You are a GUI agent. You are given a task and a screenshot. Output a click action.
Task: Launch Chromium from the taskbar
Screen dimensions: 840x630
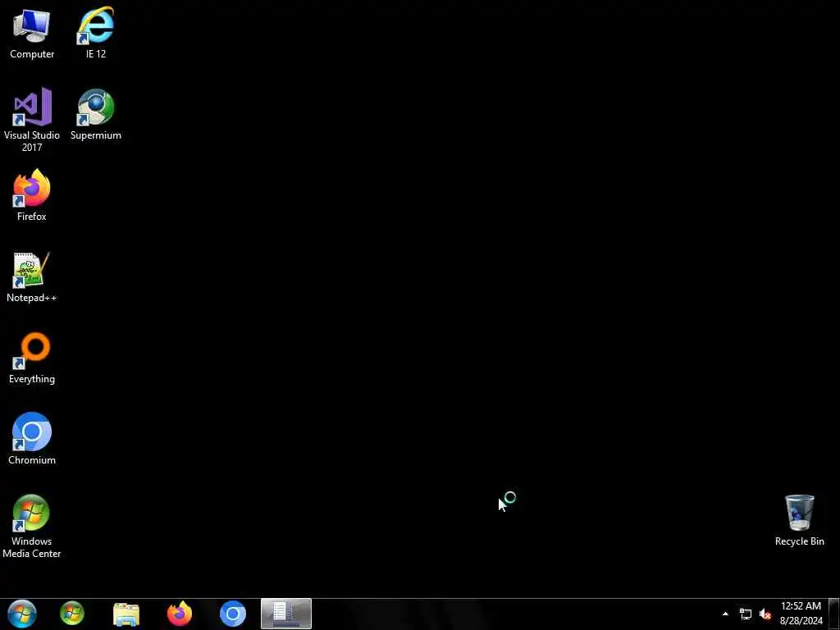[x=232, y=614]
